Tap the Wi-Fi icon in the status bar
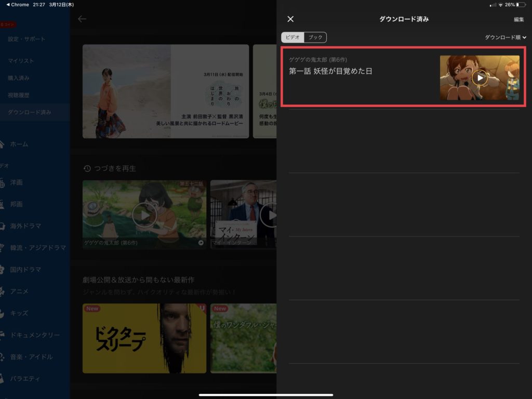The width and height of the screenshot is (532, 399). point(501,5)
